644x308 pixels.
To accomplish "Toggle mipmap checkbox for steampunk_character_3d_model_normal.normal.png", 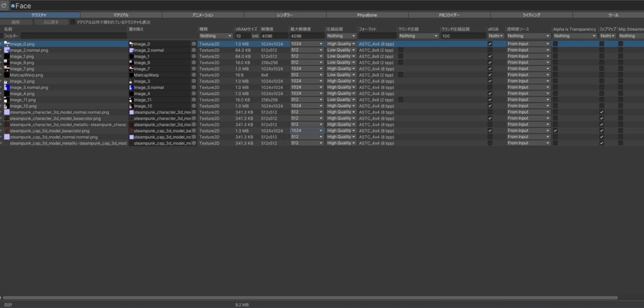I will coord(601,112).
